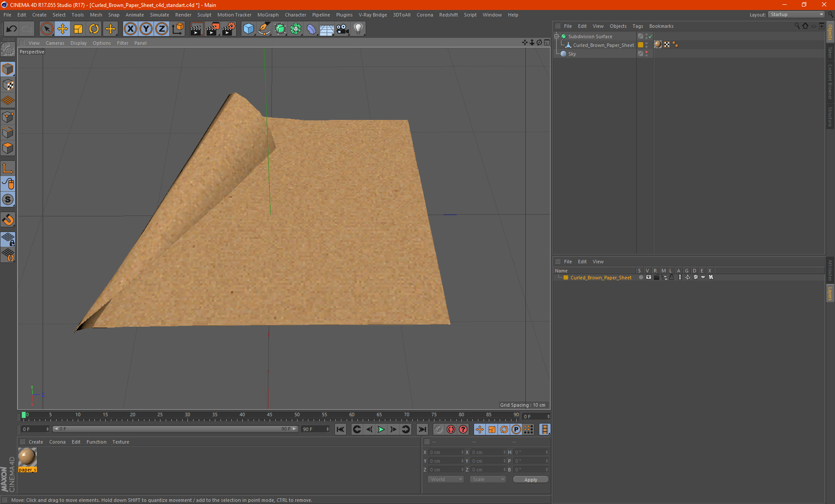Open the Simulate menu

tap(160, 15)
